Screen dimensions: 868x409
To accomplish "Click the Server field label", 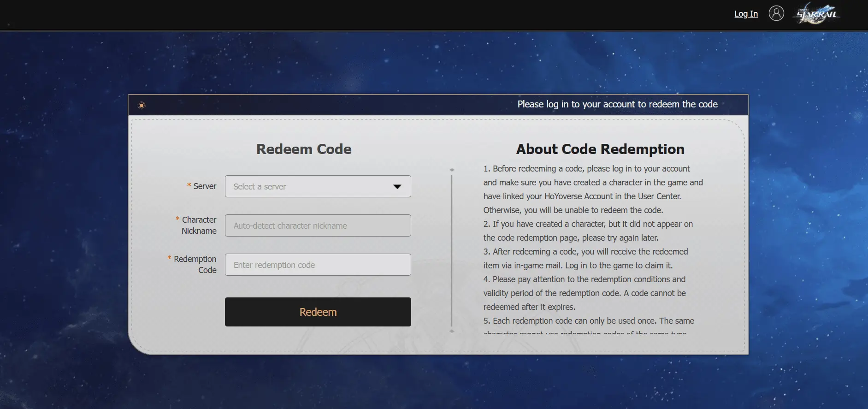I will coord(205,186).
